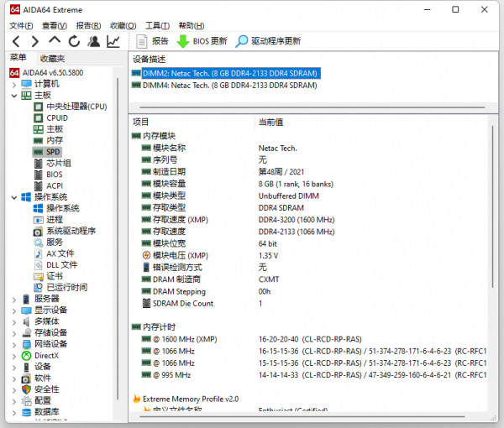Viewport: 504px width, 428px height.
Task: Select Extreme Memory Profile v2.0 header
Action: point(186,399)
